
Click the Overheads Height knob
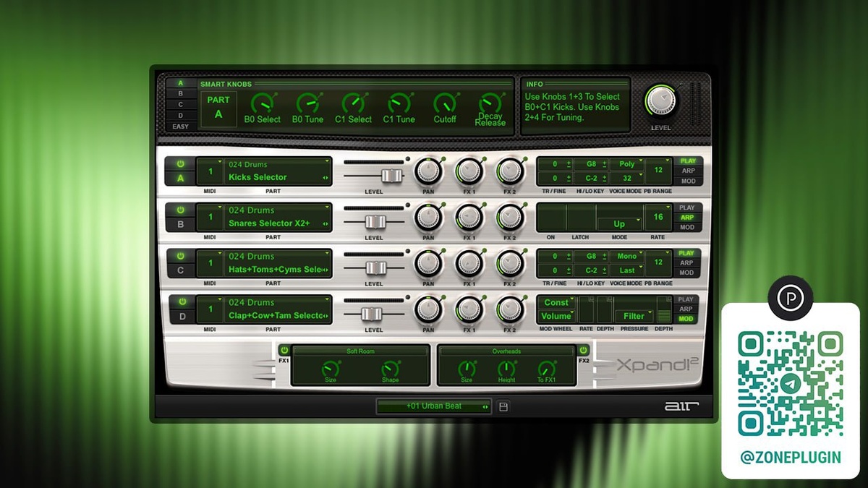coord(507,367)
